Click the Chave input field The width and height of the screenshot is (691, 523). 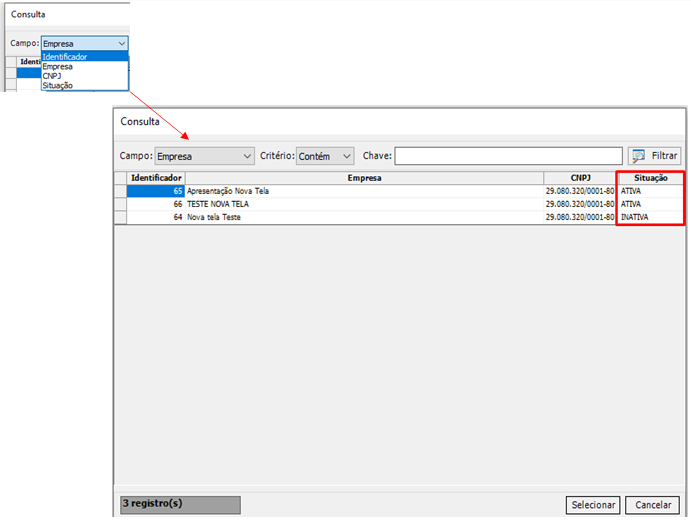508,156
